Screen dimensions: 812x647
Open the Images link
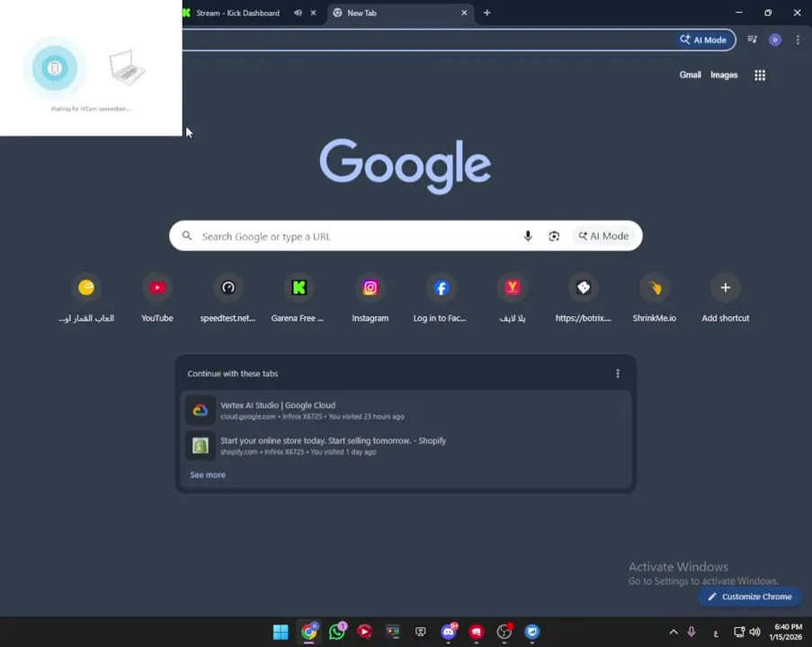pyautogui.click(x=724, y=75)
